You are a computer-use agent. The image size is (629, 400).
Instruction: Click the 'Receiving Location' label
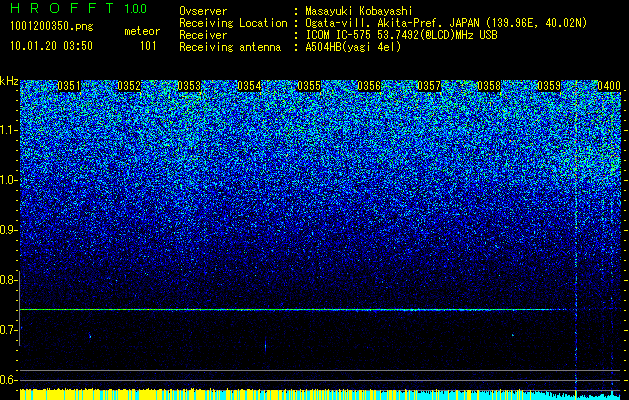pos(233,23)
